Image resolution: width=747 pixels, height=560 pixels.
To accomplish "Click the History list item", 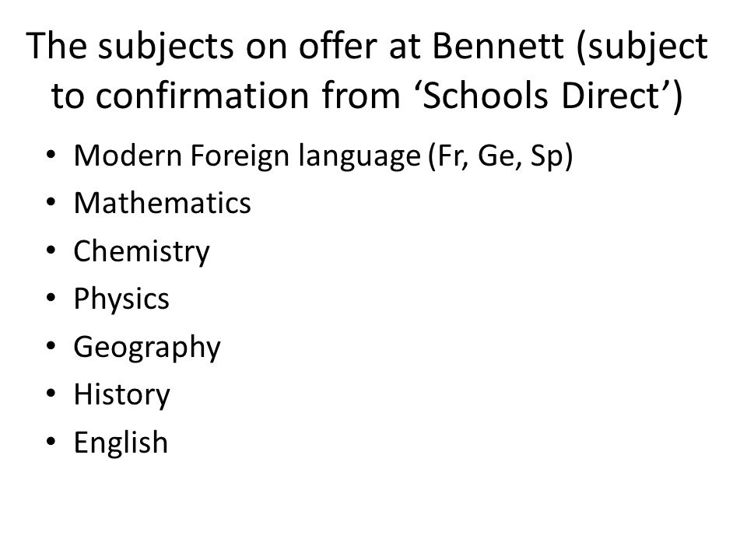I will (121, 395).
